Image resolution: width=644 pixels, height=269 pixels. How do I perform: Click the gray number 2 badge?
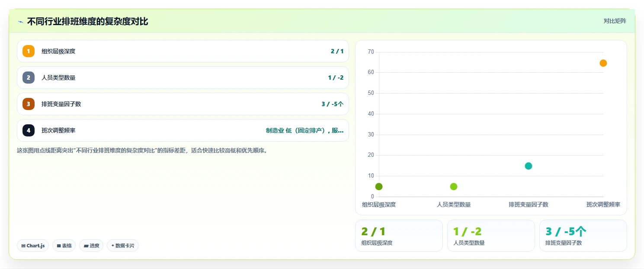[29, 78]
